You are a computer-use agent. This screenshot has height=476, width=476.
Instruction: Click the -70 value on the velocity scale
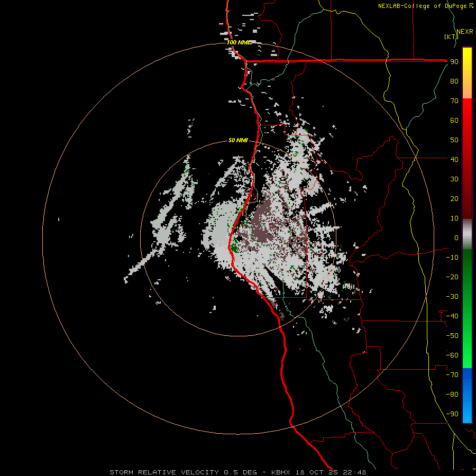point(452,375)
